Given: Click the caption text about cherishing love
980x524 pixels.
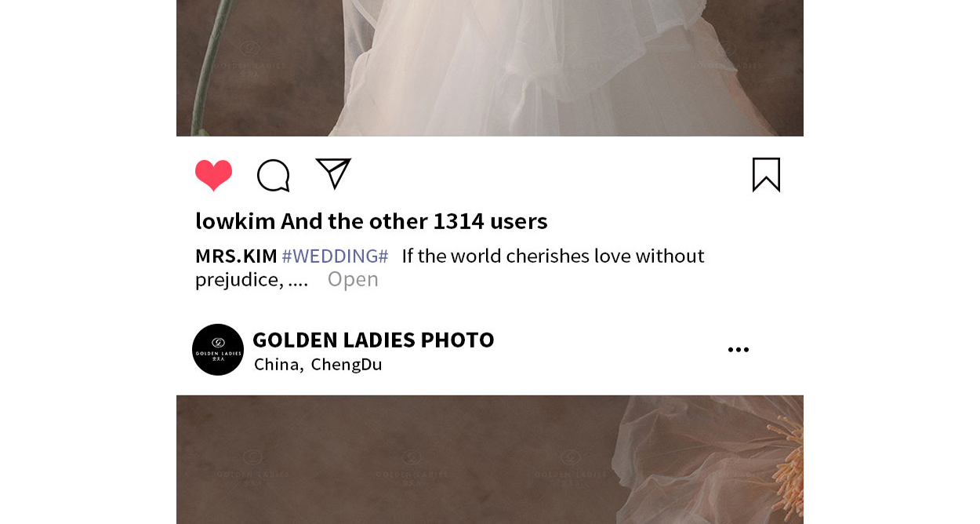Looking at the screenshot, I should pos(553,256).
